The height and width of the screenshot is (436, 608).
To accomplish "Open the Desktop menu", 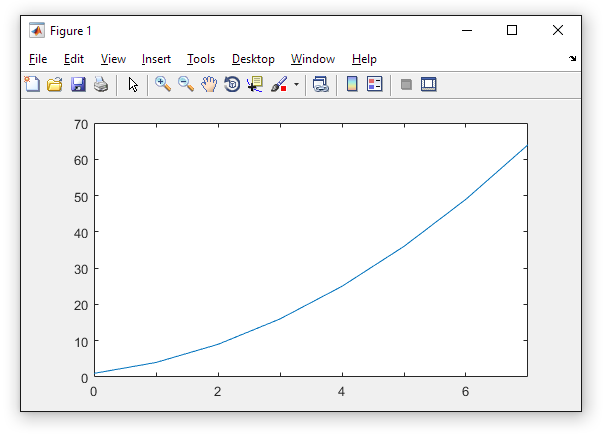I will point(253,59).
